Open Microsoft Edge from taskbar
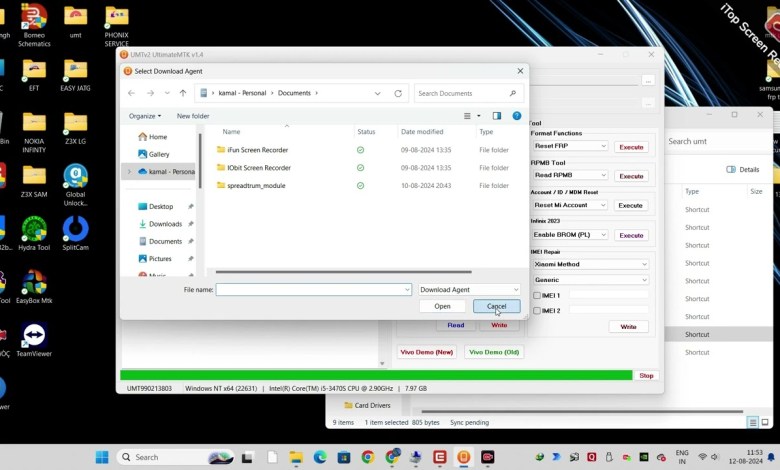 click(x=319, y=457)
